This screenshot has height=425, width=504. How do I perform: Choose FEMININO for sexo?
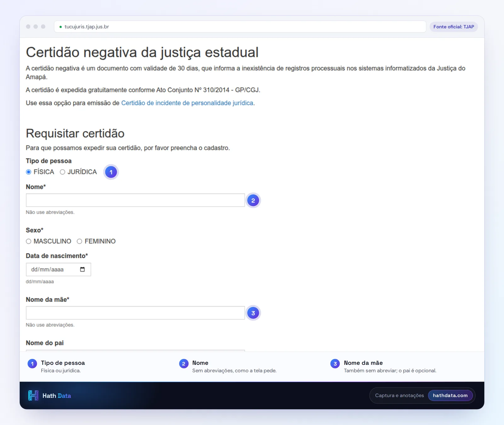coord(79,241)
